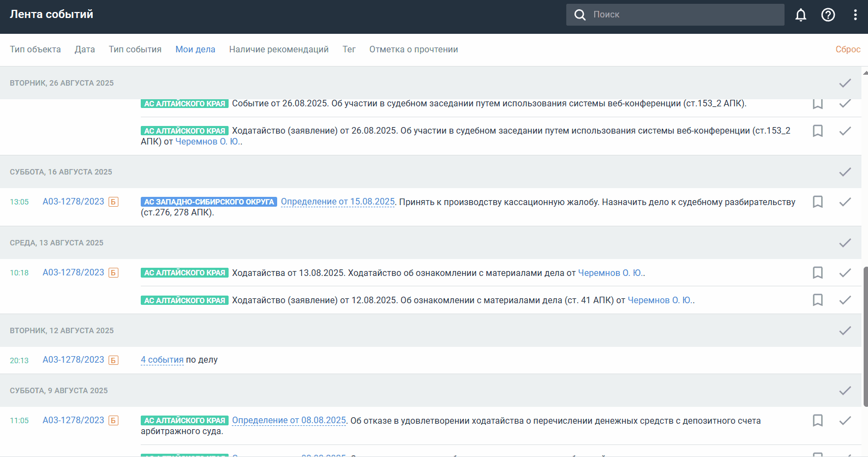Image resolution: width=868 pixels, height=457 pixels.
Task: Open the help question mark icon
Action: [828, 15]
